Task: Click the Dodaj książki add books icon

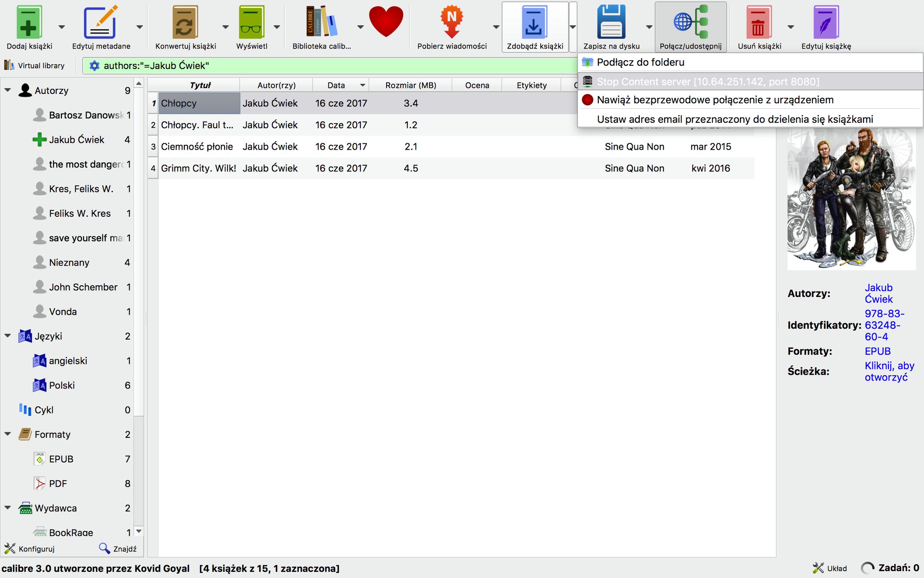Action: pyautogui.click(x=29, y=22)
